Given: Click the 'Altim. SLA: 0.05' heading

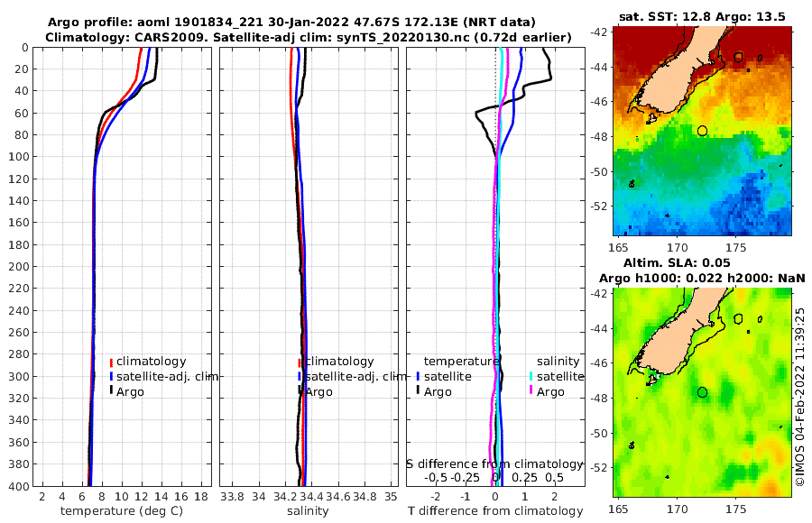Looking at the screenshot, I should pos(702,261).
